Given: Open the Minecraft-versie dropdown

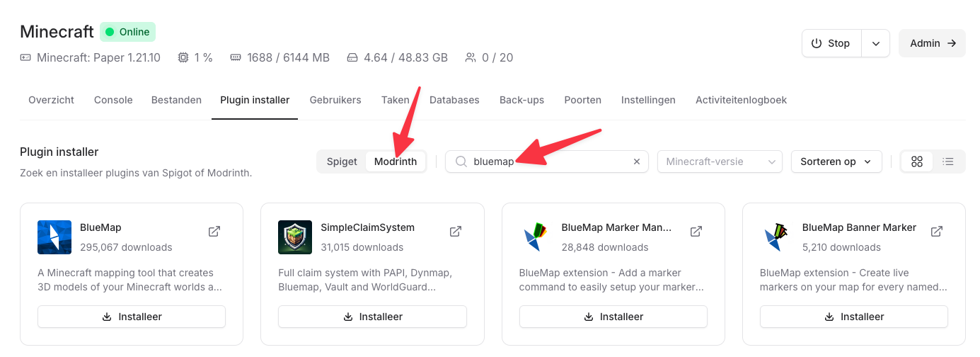Looking at the screenshot, I should coord(720,161).
